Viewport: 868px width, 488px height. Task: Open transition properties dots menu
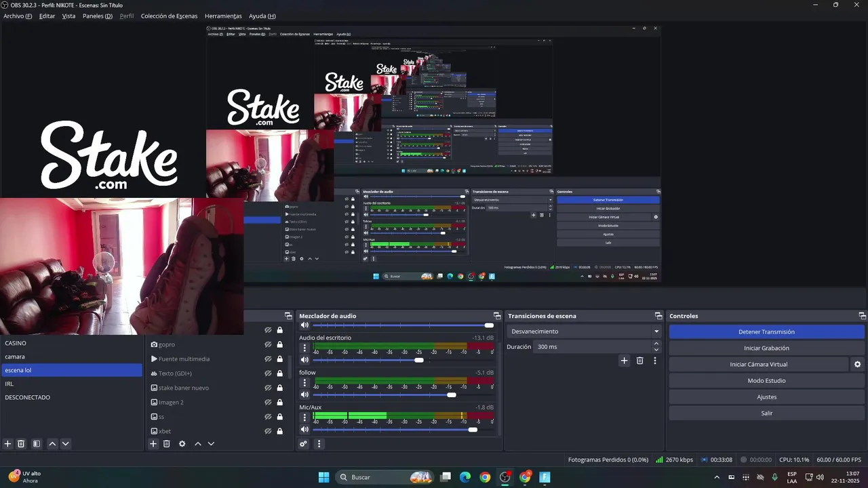(655, 361)
